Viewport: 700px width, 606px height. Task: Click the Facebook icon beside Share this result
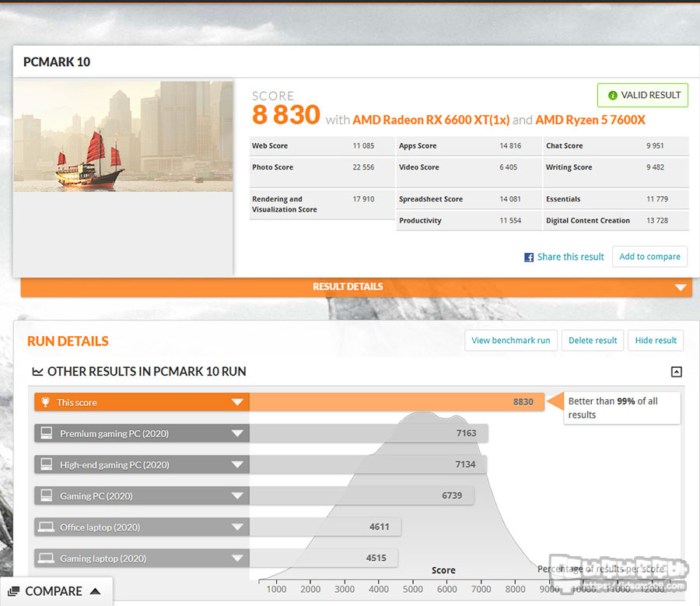(529, 257)
